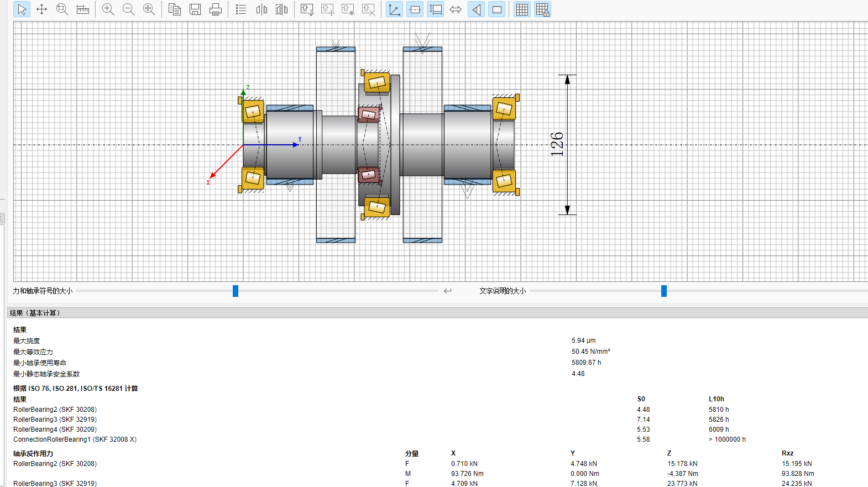Viewport: 868px width, 487px height.
Task: Click the L10h column header
Action: [717, 399]
